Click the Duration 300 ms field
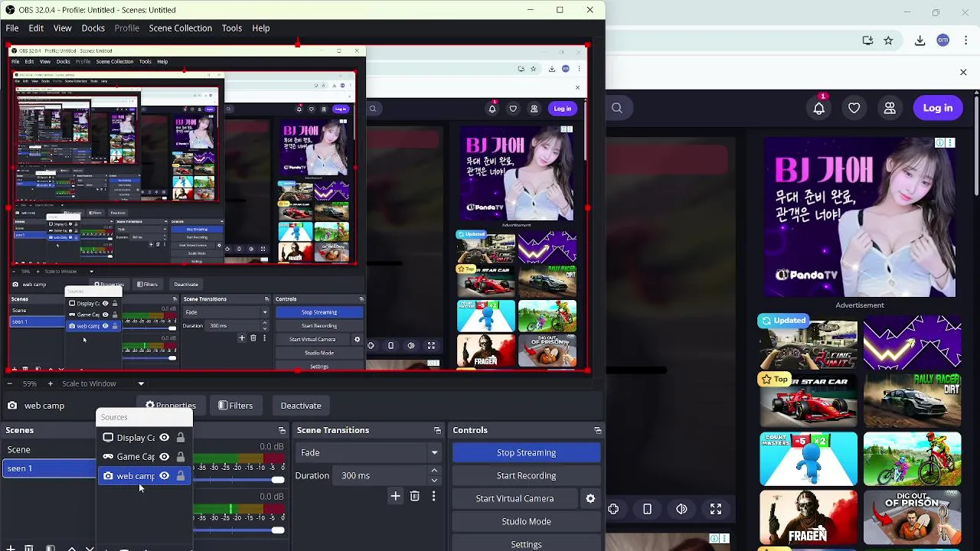The image size is (980, 551). click(x=380, y=475)
